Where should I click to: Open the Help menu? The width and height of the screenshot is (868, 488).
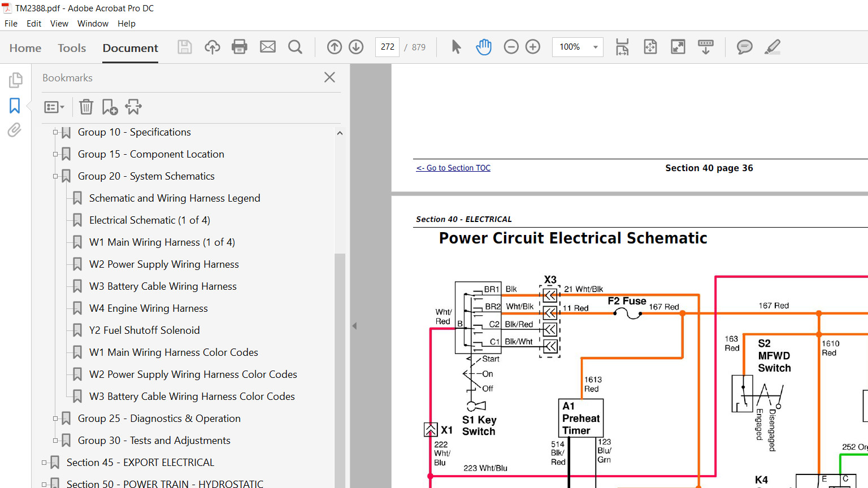(127, 24)
